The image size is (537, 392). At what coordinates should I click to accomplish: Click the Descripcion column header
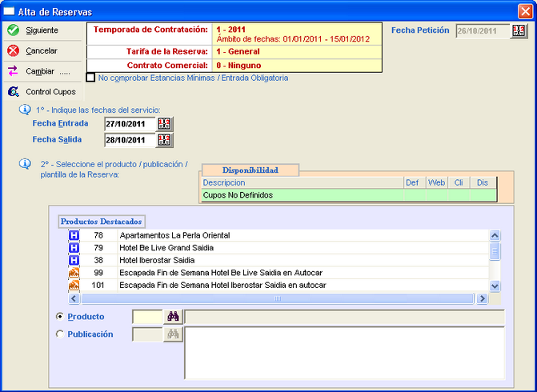click(303, 182)
